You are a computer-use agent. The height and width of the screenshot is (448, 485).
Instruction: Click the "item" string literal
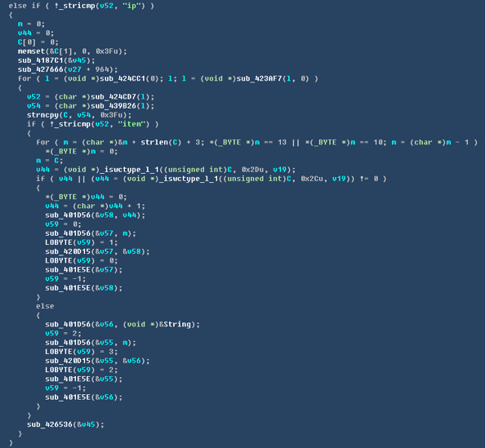tap(131, 124)
